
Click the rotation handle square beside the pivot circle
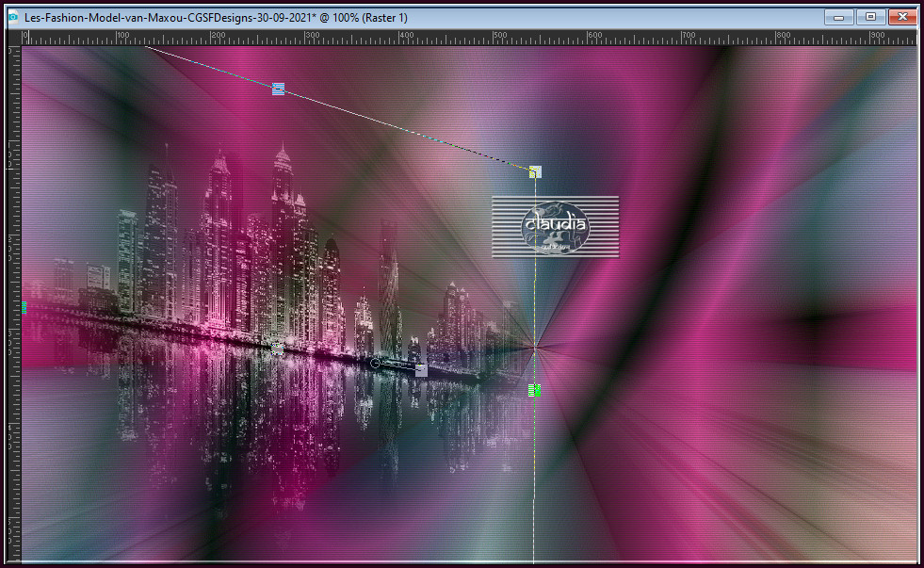[421, 370]
